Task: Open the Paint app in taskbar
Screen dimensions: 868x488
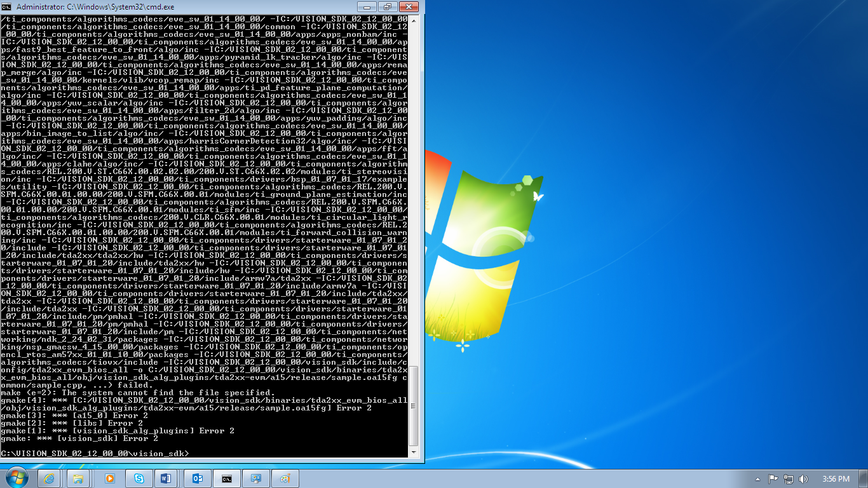Action: [x=285, y=478]
